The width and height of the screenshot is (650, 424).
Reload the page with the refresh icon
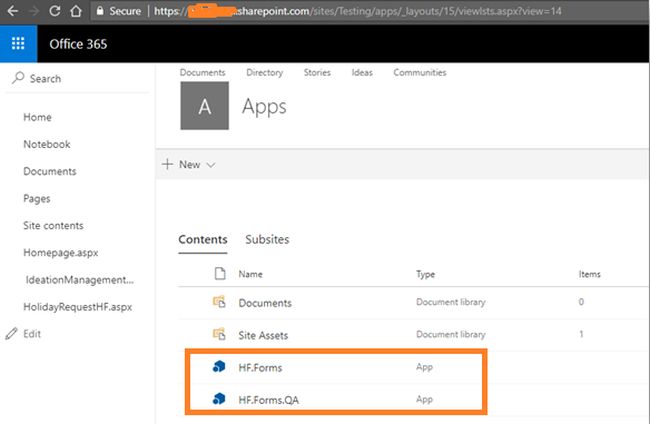point(55,11)
